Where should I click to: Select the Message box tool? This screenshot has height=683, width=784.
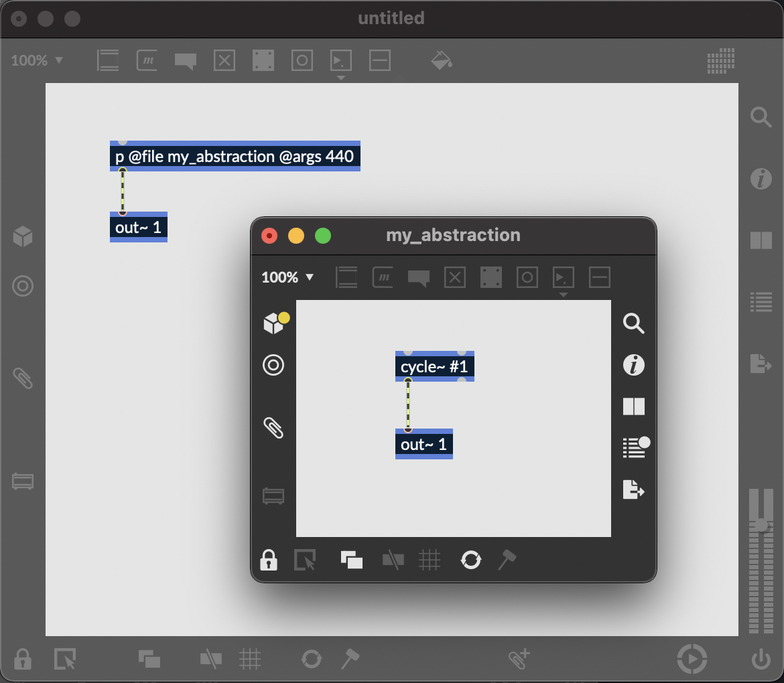[x=146, y=60]
